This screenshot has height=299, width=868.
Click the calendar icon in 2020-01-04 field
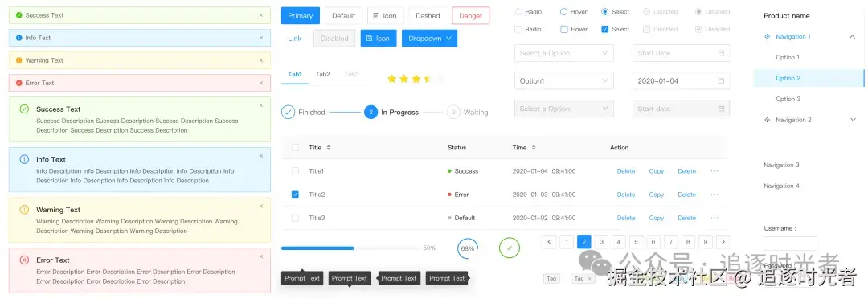click(x=721, y=81)
